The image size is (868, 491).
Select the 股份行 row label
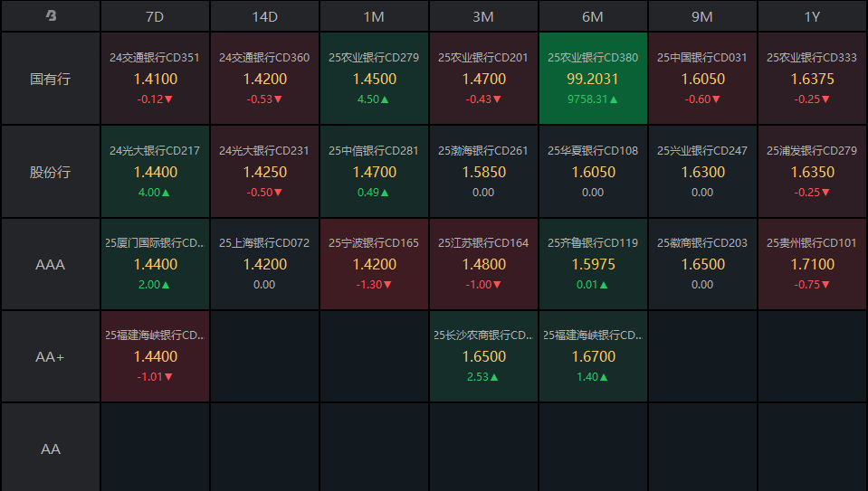tap(51, 172)
